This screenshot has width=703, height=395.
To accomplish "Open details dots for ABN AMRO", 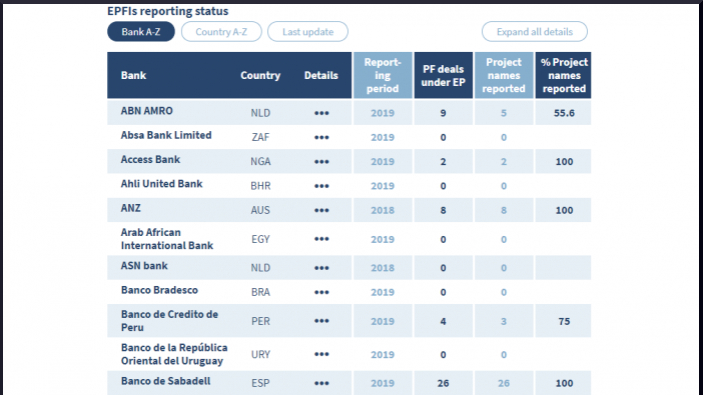I will point(321,113).
